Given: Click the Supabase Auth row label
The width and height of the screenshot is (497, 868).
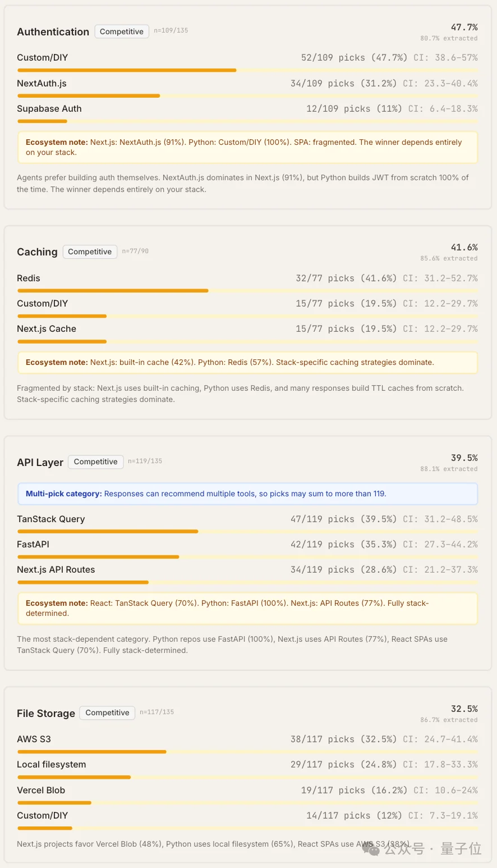Looking at the screenshot, I should [x=49, y=109].
